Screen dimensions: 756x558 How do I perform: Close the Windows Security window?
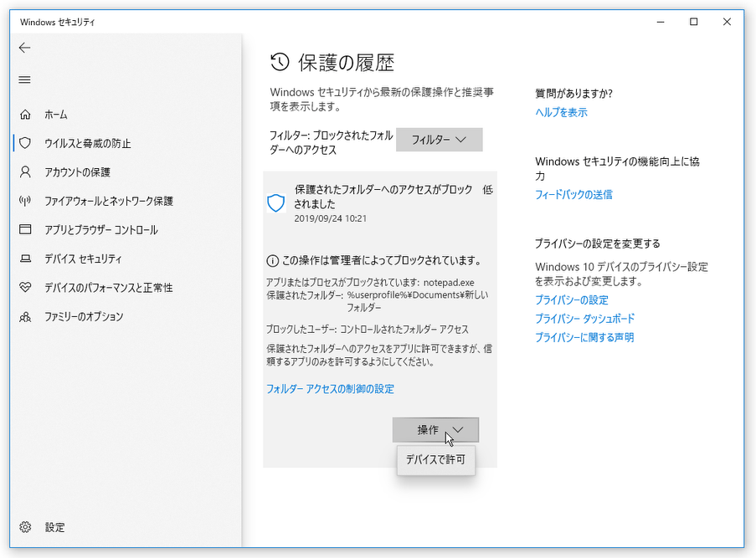pos(727,22)
